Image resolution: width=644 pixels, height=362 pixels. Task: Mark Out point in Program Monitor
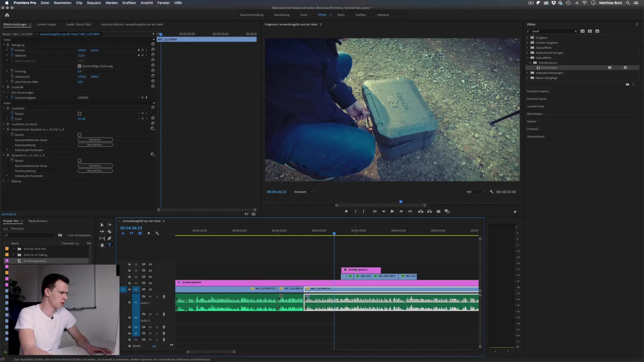pos(364,212)
